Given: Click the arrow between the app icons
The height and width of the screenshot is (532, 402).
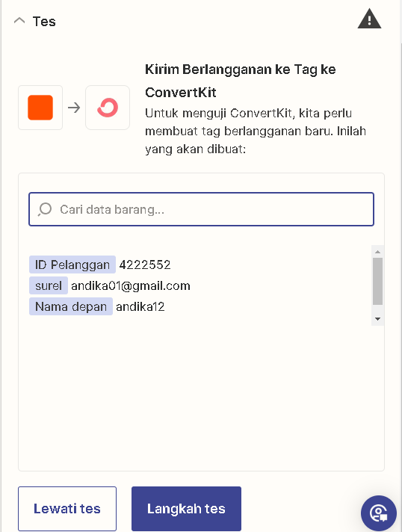Looking at the screenshot, I should (x=74, y=108).
